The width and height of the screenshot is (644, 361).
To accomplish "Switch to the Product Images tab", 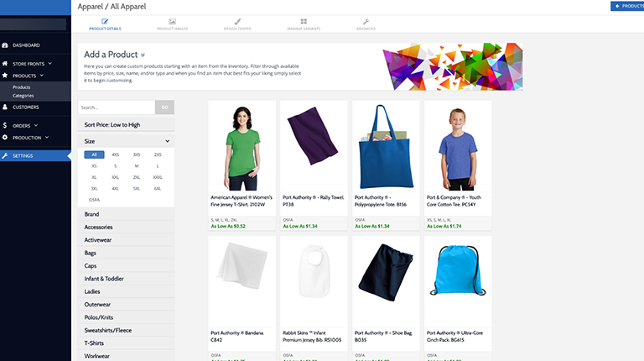I will [x=172, y=24].
